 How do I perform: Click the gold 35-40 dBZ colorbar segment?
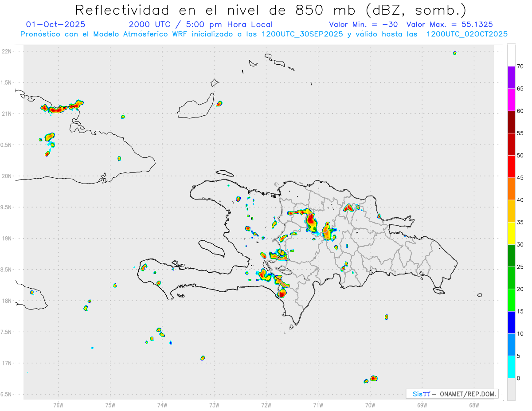pyautogui.click(x=511, y=211)
